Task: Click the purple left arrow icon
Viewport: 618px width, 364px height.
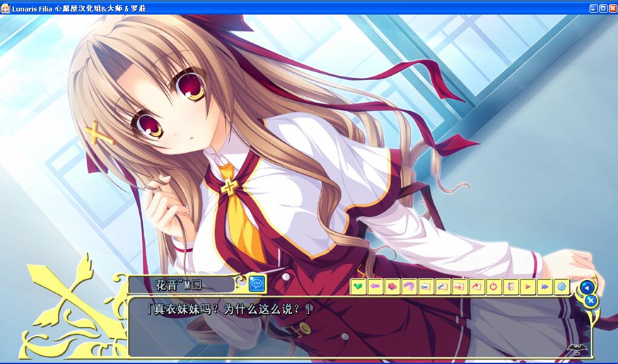Action: click(375, 286)
